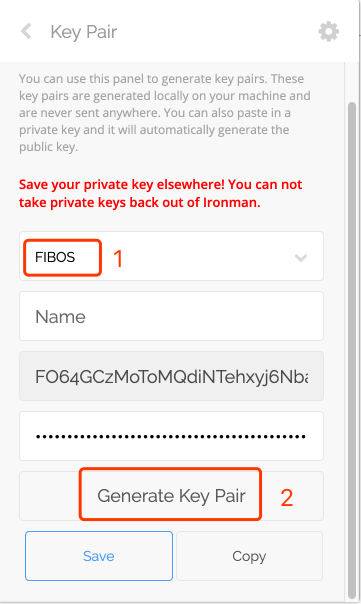Viewport: 361px width, 604px height.
Task: Click the masked private key field
Action: pyautogui.click(x=171, y=436)
